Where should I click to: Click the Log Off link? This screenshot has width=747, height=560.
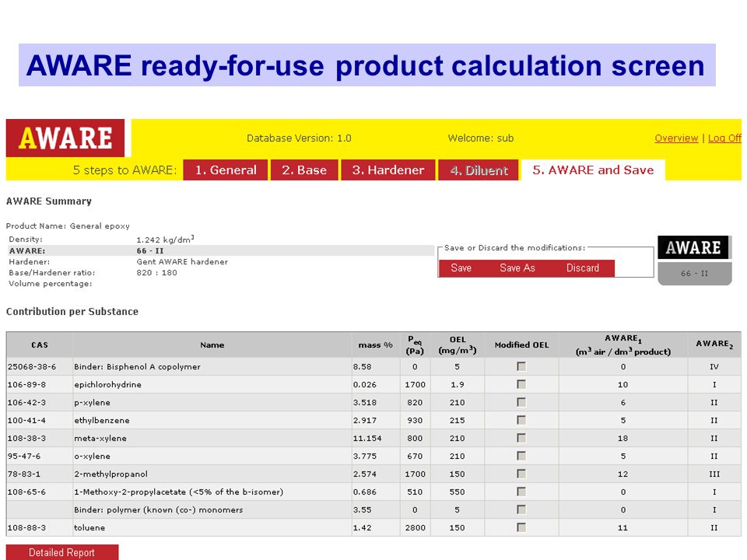(x=724, y=138)
